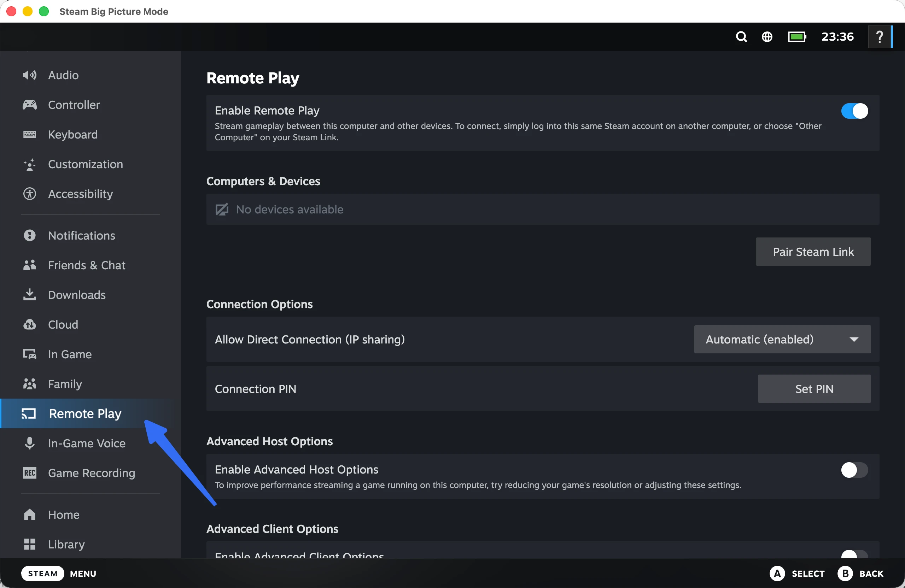Click the Downloads arrow icon
This screenshot has width=905, height=588.
coord(30,295)
